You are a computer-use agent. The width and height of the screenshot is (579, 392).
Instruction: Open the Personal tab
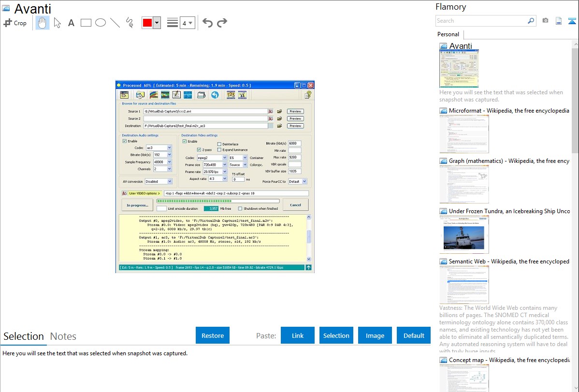pyautogui.click(x=449, y=34)
